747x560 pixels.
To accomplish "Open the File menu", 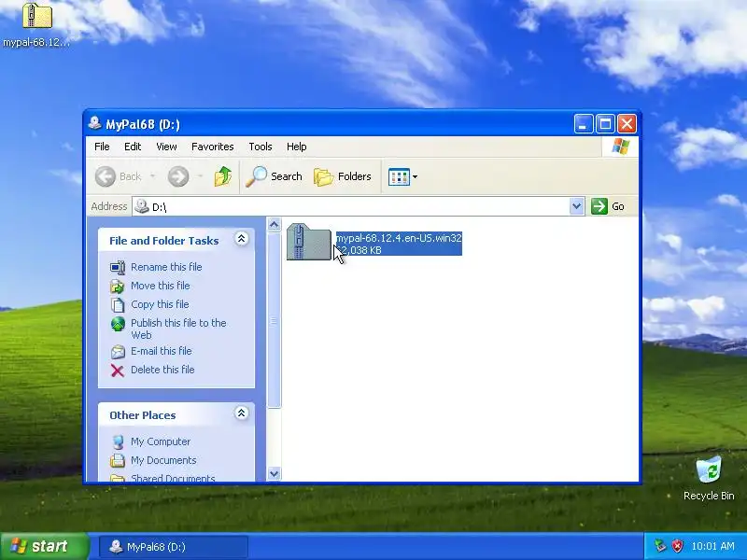I will (x=102, y=147).
